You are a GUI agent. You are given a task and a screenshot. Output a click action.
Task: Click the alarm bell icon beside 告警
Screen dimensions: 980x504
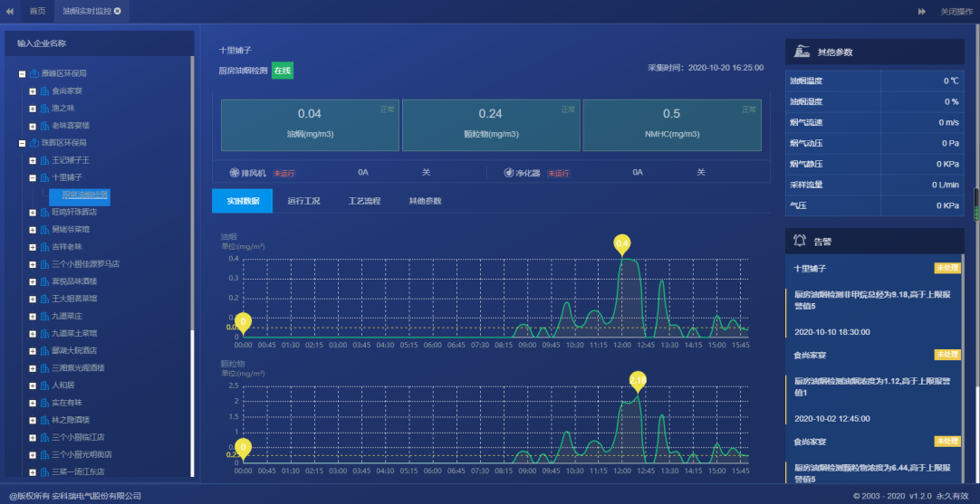tap(801, 241)
